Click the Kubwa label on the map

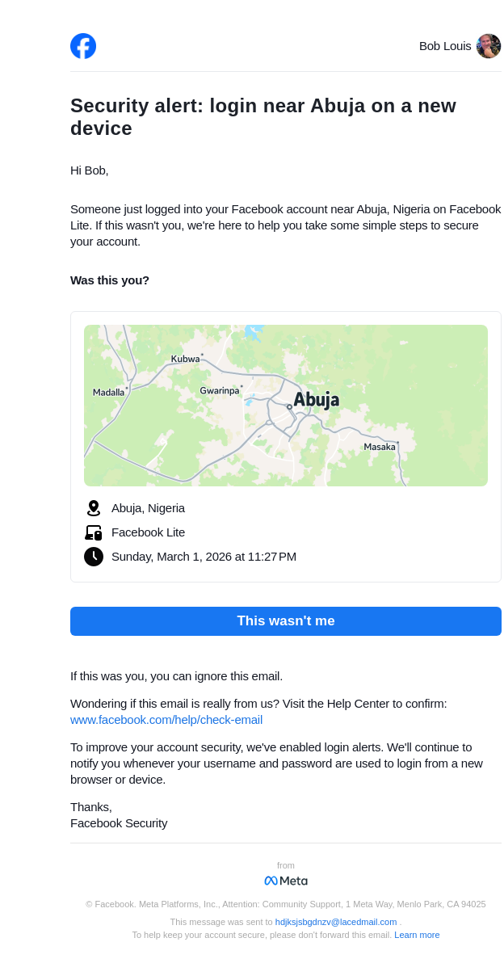tap(185, 359)
